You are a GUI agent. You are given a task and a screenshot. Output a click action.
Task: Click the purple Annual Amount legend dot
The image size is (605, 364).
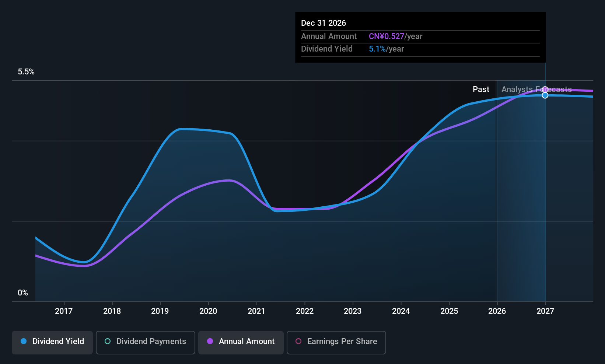point(210,341)
